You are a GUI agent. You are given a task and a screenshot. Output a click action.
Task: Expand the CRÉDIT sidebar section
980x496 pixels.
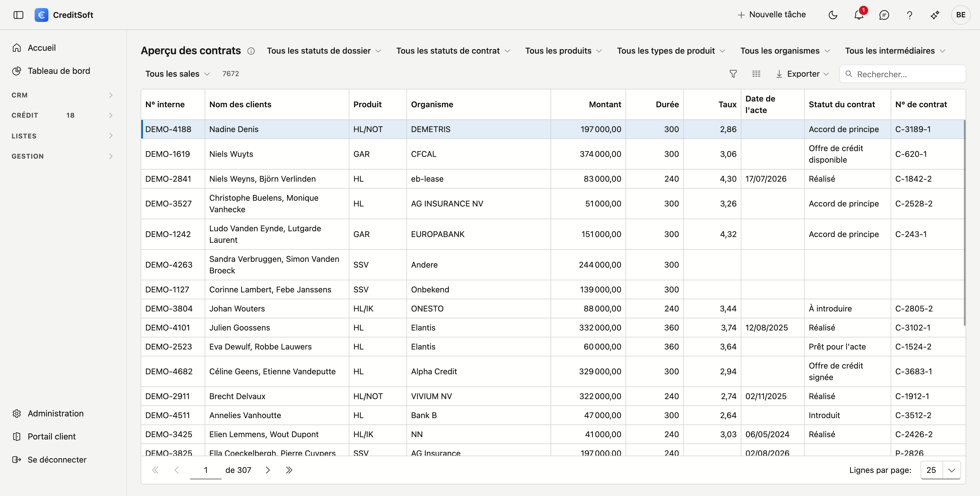[62, 115]
